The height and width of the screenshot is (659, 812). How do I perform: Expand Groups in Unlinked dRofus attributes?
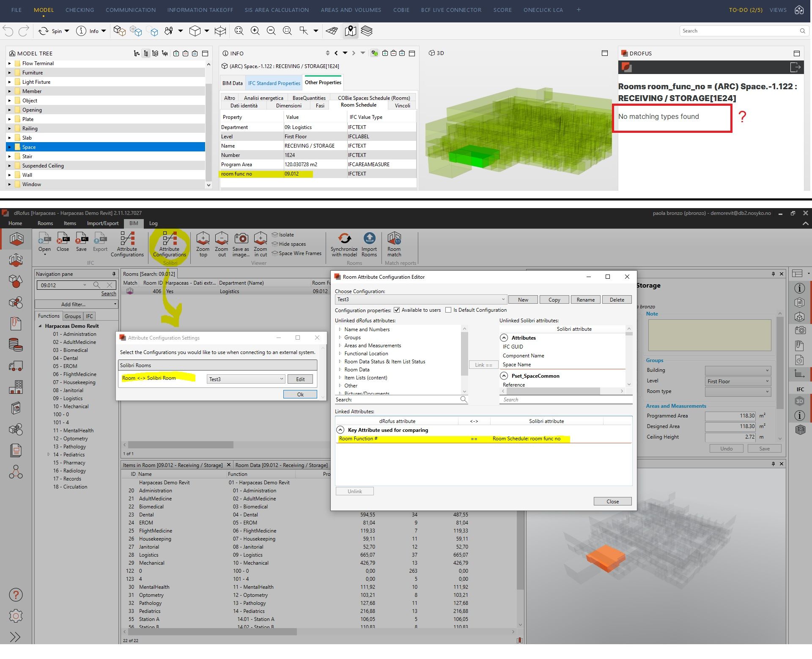click(x=340, y=338)
